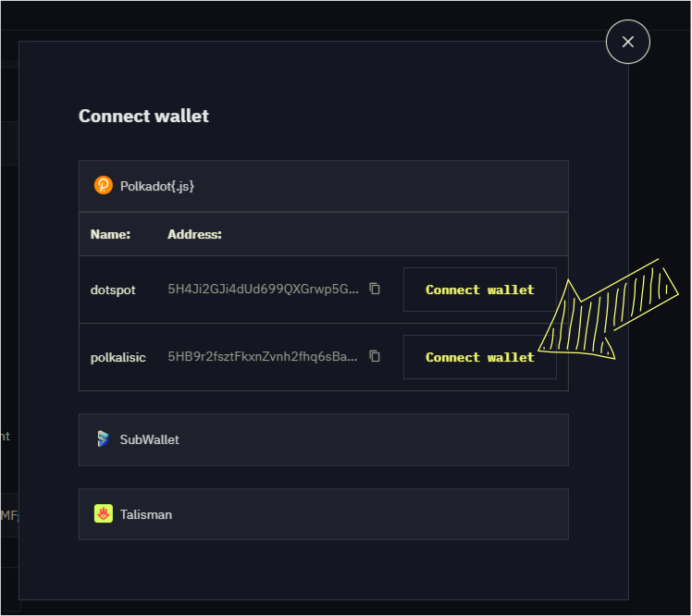Expand the Polkadot{.js} wallet section
This screenshot has width=692, height=616.
pyautogui.click(x=324, y=186)
